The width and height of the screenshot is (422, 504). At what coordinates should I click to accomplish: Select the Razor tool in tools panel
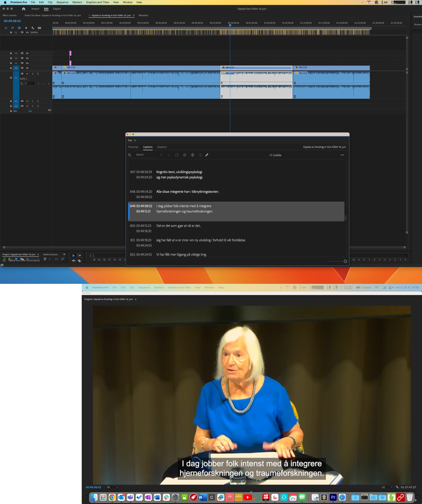79,261
